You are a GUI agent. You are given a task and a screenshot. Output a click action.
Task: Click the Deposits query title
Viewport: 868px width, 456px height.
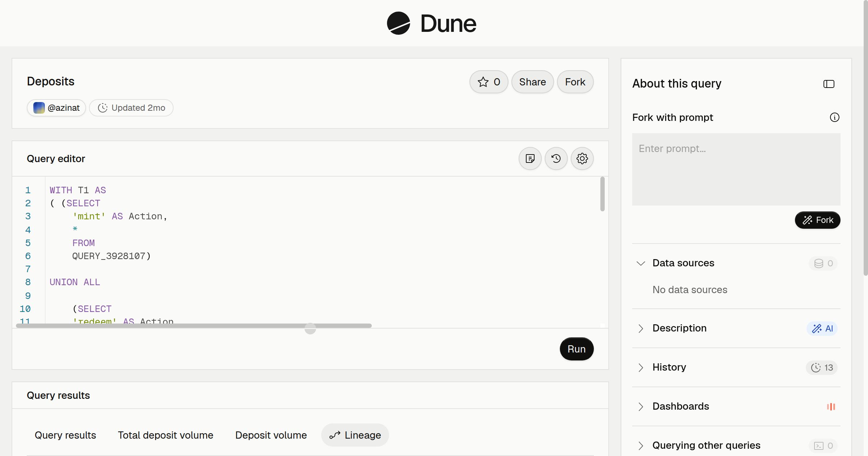pyautogui.click(x=51, y=81)
